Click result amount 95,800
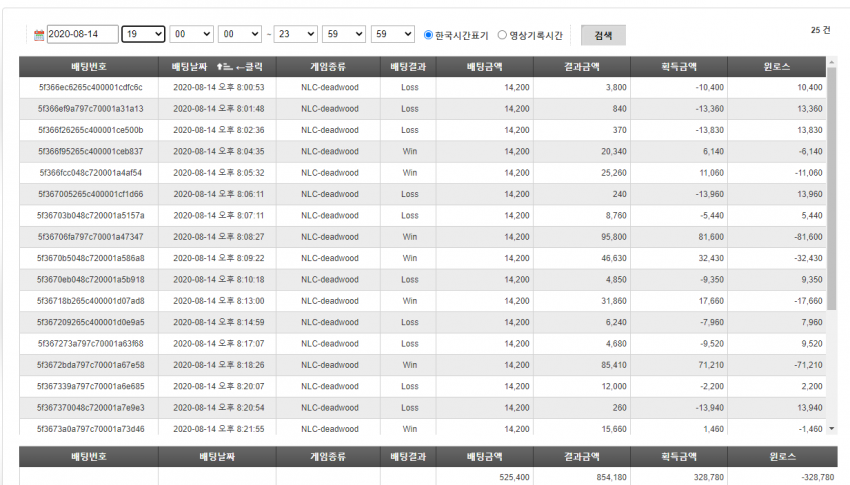The width and height of the screenshot is (850, 485). [614, 237]
